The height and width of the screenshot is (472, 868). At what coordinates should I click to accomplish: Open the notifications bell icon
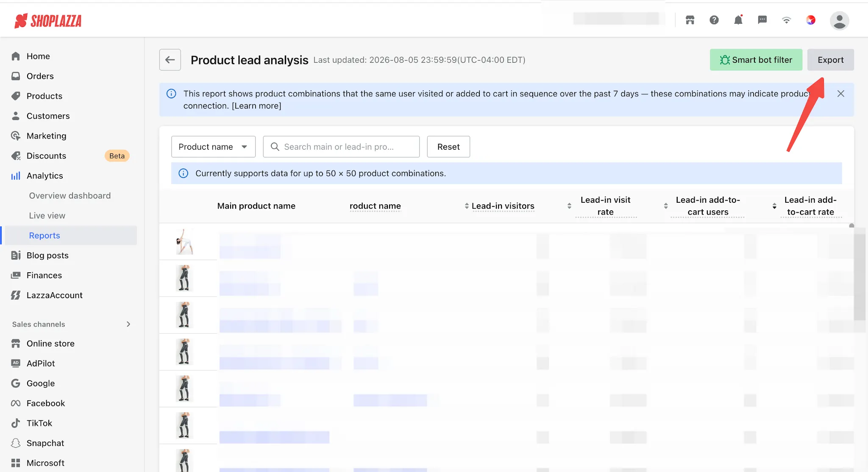738,20
